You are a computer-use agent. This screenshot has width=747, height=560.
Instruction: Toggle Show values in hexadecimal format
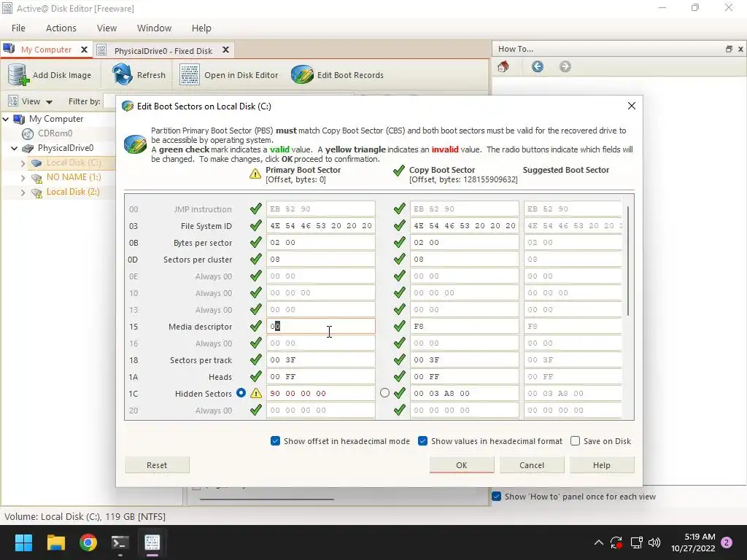[422, 441]
